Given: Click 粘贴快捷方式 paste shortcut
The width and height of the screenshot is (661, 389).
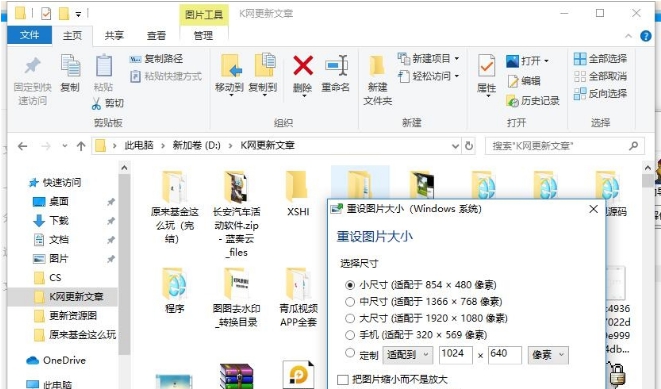Looking at the screenshot, I should pos(166,76).
